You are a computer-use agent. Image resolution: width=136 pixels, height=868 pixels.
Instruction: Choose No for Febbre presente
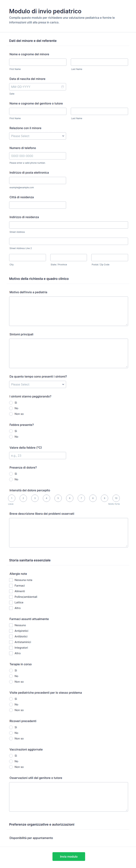(11, 437)
